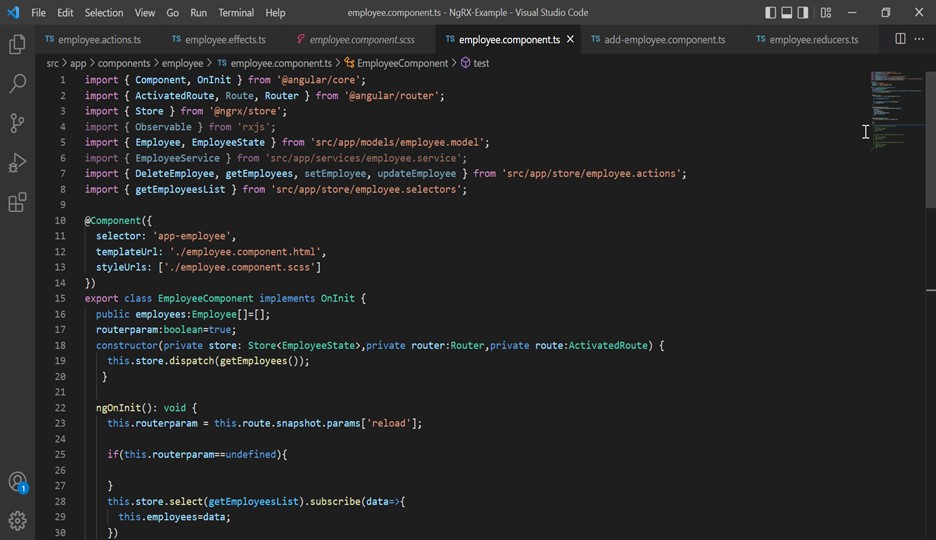This screenshot has width=936, height=540.
Task: Open the Search view icon
Action: (x=17, y=84)
